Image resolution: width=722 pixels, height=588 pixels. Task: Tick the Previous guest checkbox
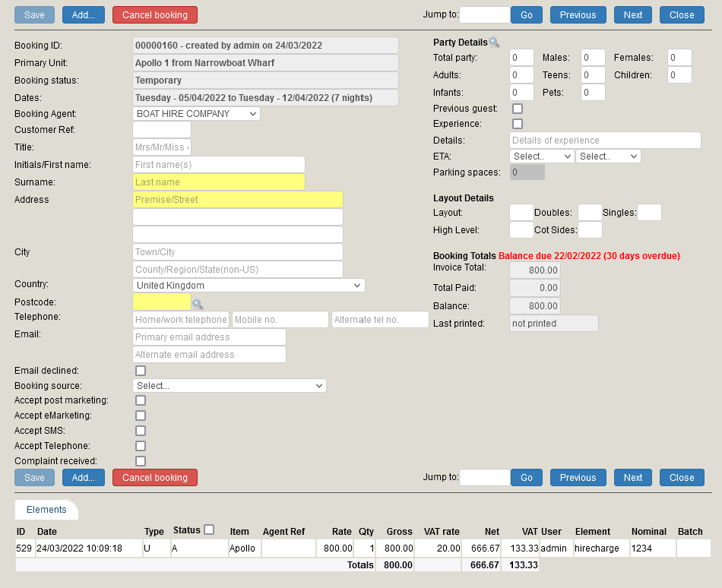tap(518, 109)
